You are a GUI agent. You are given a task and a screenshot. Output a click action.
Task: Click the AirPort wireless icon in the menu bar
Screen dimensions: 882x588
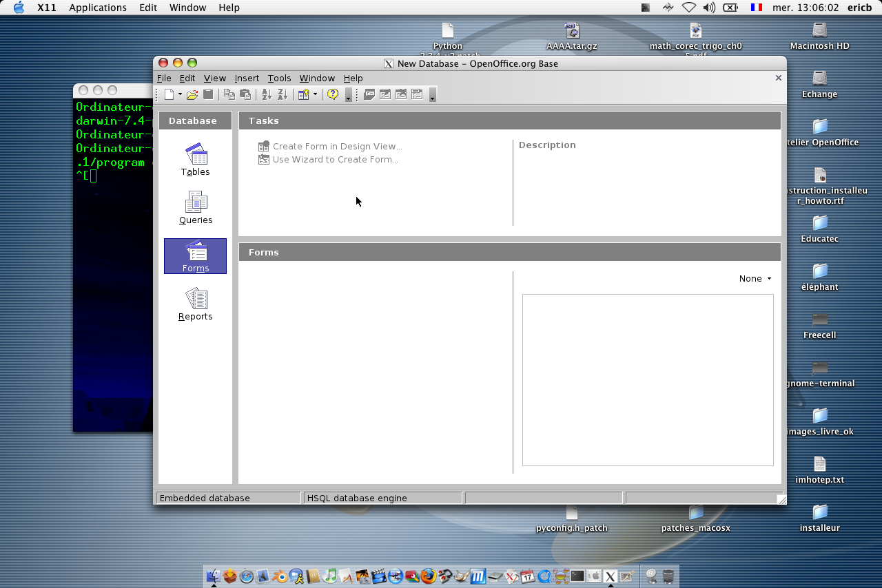click(x=689, y=8)
